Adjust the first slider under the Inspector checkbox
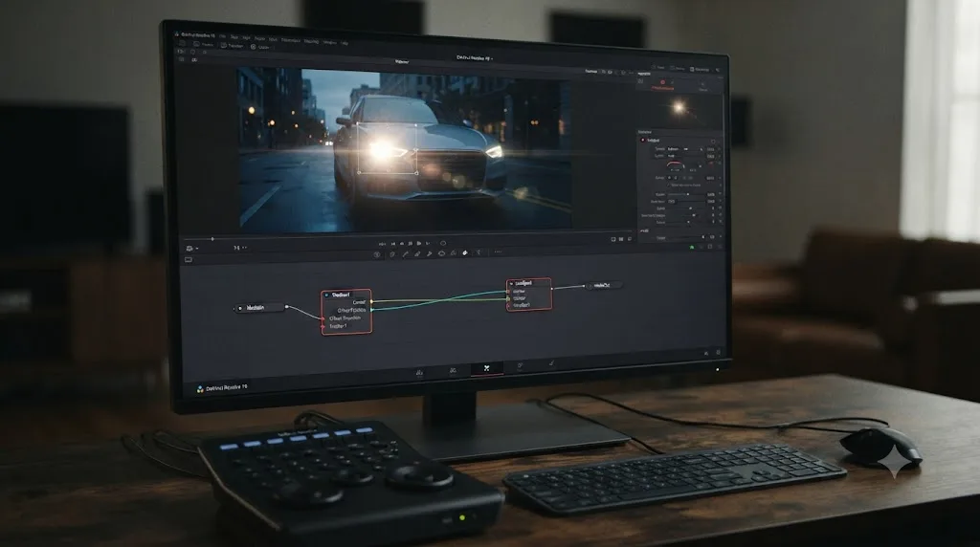Screen dimensions: 980x547 685,194
